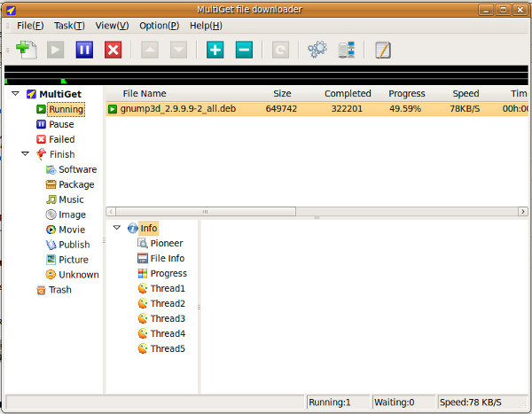
Task: Click the notepad with pencil toolbar icon
Action: tap(383, 51)
